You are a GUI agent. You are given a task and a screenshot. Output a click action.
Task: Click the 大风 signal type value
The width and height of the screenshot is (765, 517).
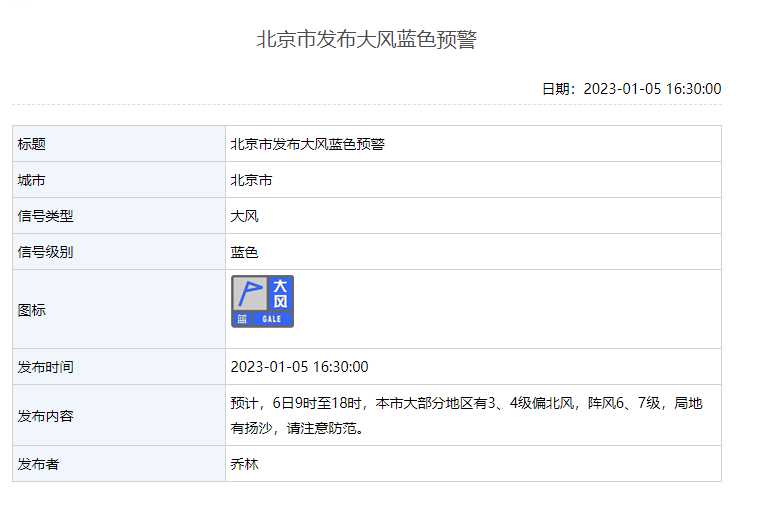pyautogui.click(x=245, y=216)
